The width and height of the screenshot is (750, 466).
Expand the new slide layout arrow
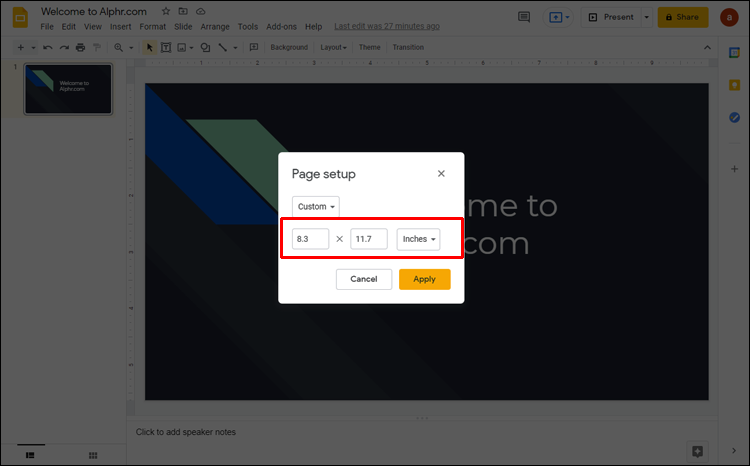[33, 47]
